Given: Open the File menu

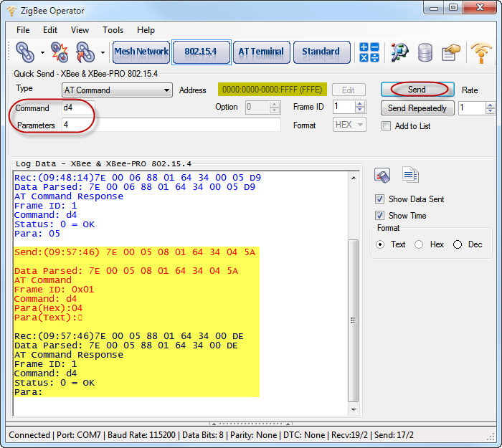Looking at the screenshot, I should [23, 30].
